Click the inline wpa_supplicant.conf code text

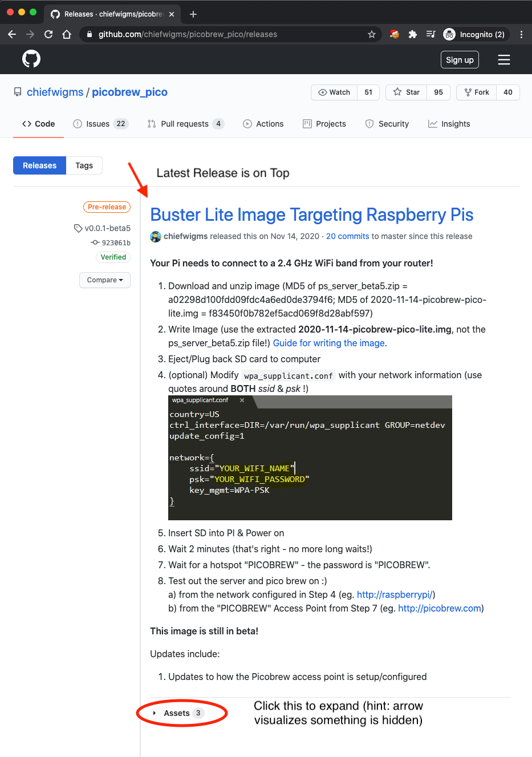(289, 375)
